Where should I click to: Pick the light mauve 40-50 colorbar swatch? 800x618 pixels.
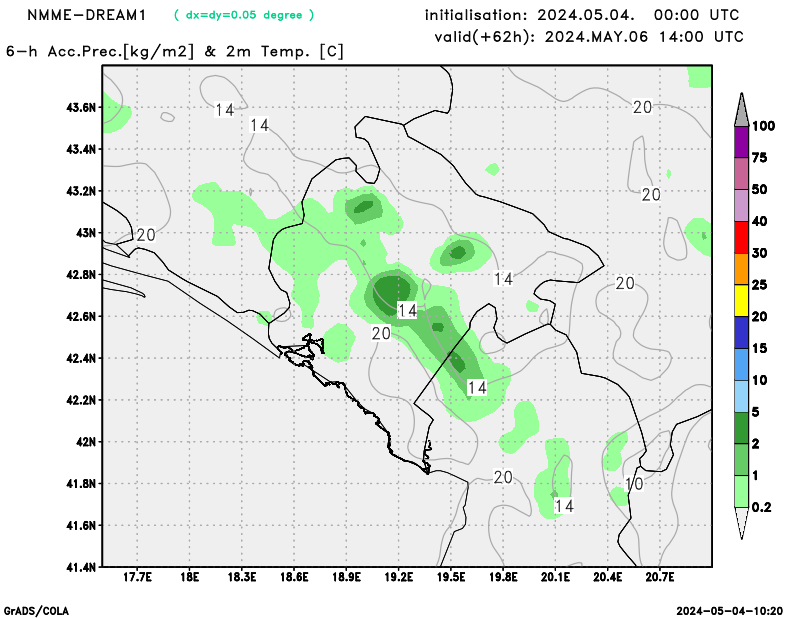[741, 206]
